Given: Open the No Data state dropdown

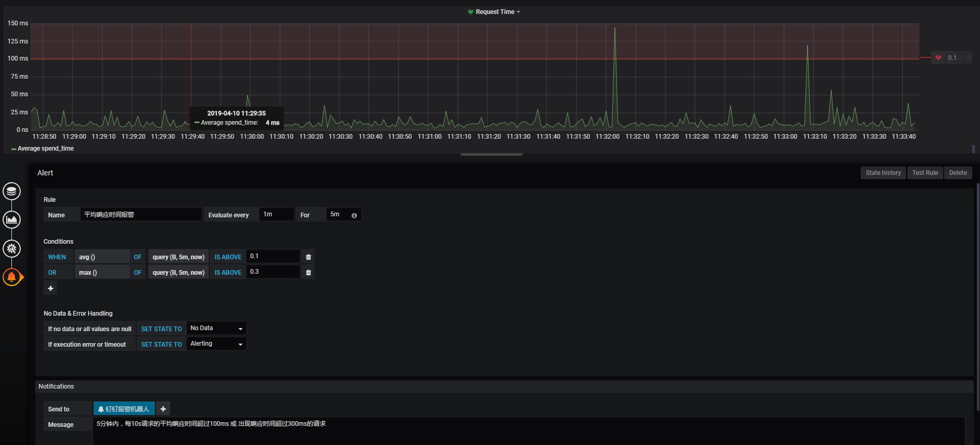Looking at the screenshot, I should [x=216, y=329].
